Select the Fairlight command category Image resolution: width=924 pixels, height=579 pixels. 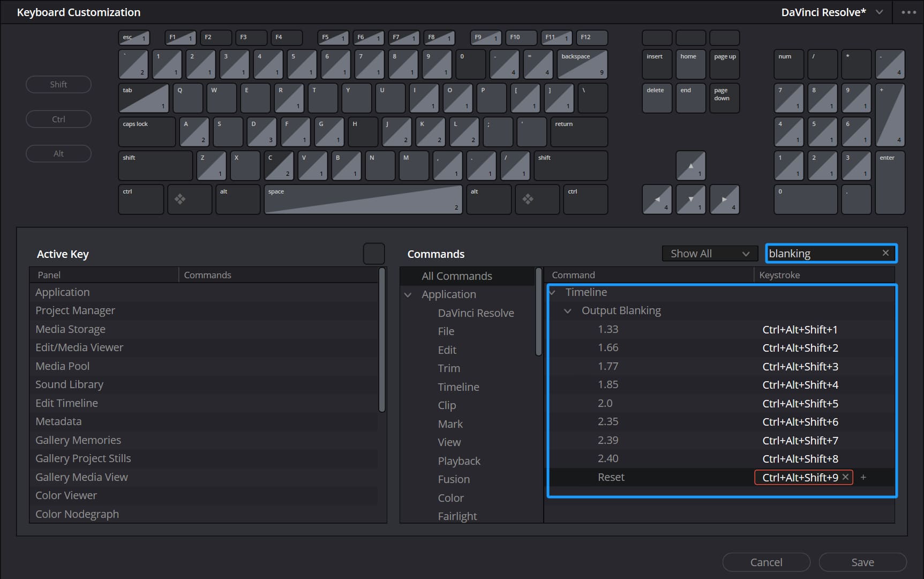point(457,516)
